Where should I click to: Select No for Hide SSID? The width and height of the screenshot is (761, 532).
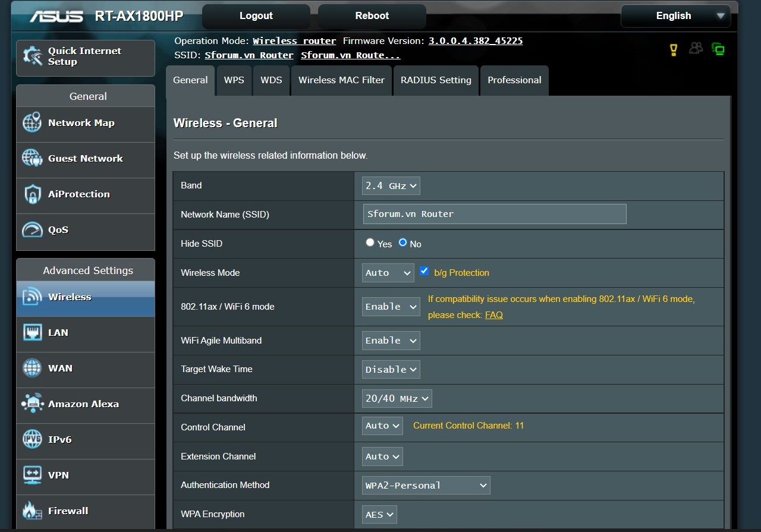coord(402,243)
